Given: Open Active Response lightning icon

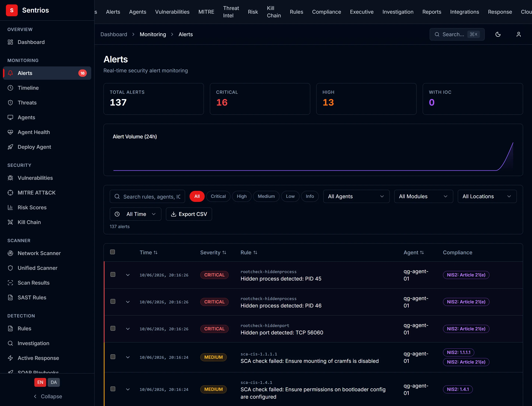Looking at the screenshot, I should coord(10,358).
